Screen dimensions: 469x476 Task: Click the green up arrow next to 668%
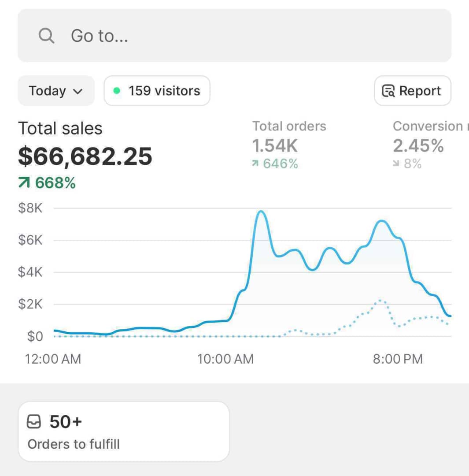click(24, 182)
